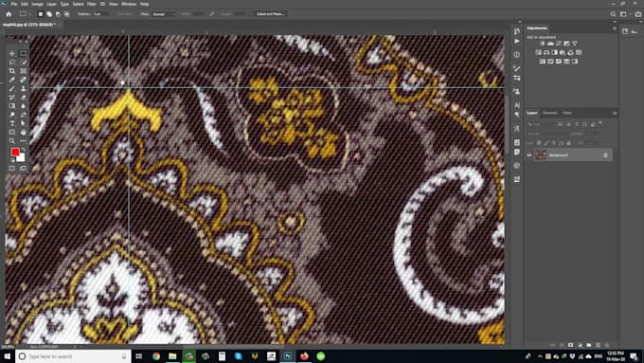This screenshot has height=363, width=644.
Task: Hide the Background layer with eye icon
Action: tap(529, 155)
